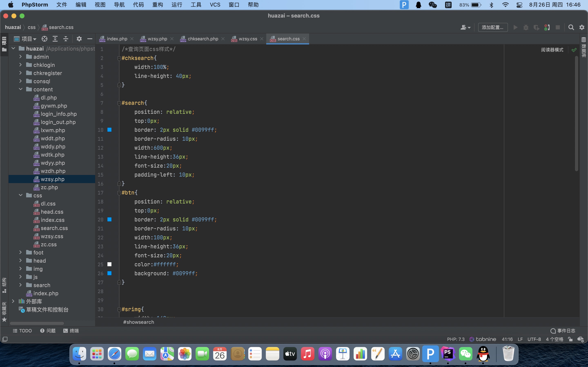
Task: Click the 添加配置... button
Action: 492,28
